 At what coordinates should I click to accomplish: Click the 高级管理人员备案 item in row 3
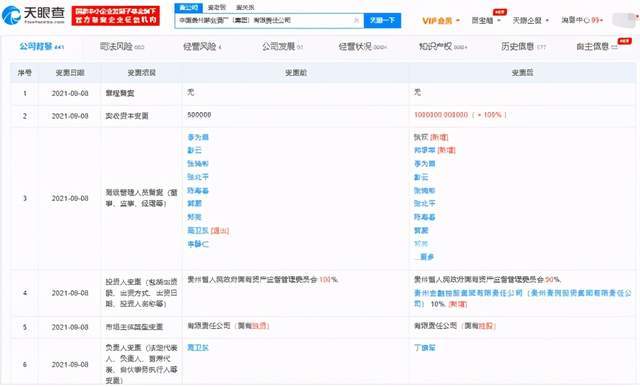tap(141, 198)
